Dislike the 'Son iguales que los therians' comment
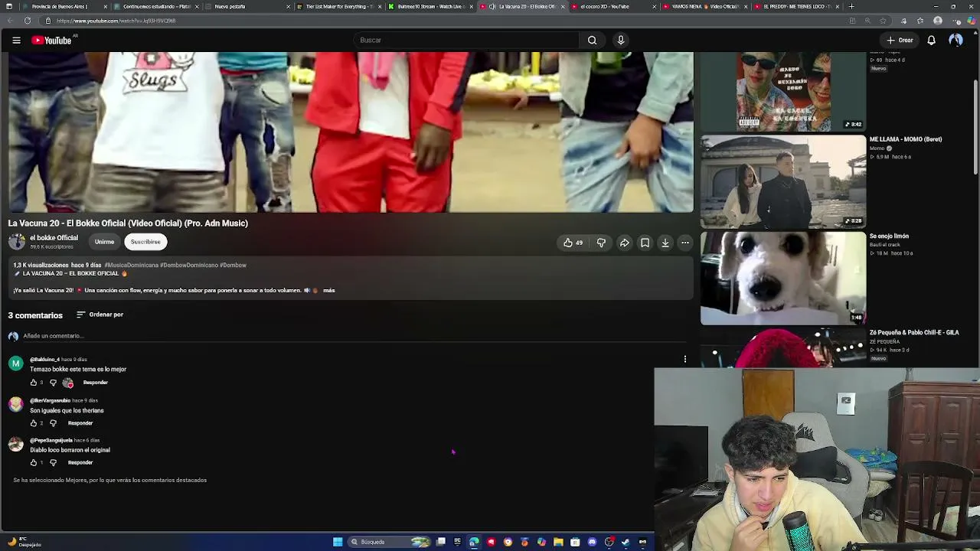This screenshot has width=980, height=551. (53, 423)
